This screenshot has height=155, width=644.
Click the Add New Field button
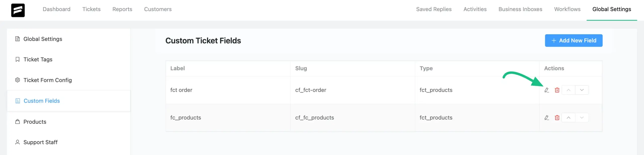click(574, 41)
